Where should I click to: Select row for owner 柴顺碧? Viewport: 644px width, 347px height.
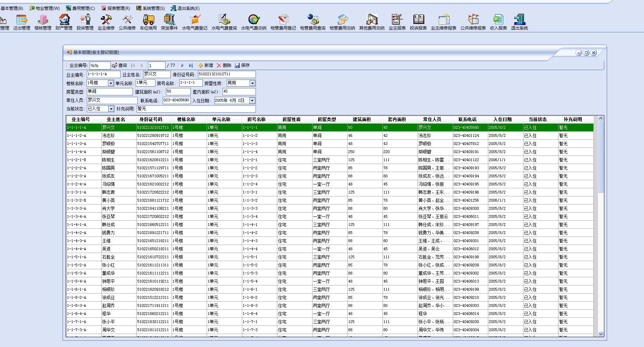[330, 152]
